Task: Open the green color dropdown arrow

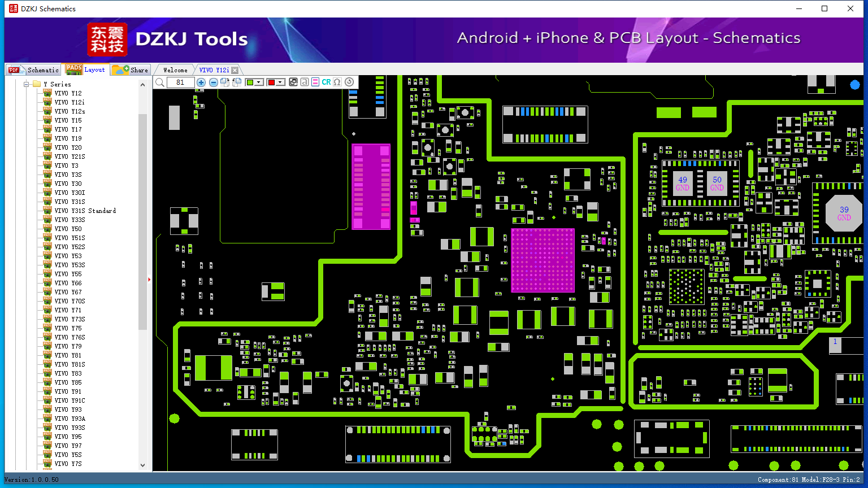Action: (259, 82)
